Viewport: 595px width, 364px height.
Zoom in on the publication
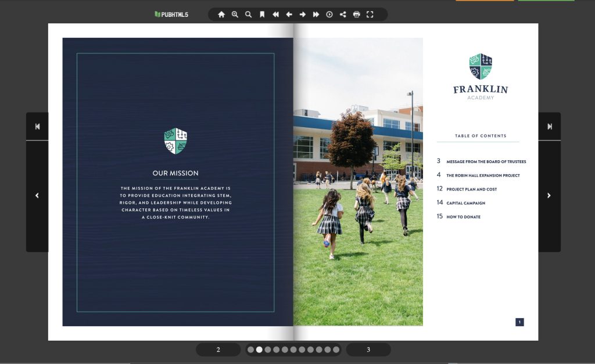point(235,15)
